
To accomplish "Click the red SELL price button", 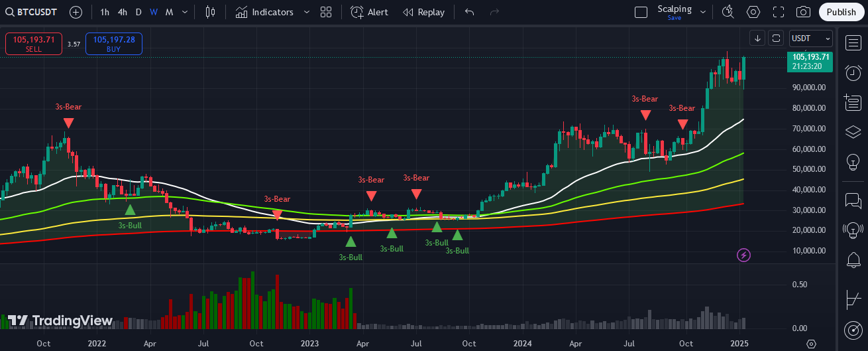I will 34,43.
